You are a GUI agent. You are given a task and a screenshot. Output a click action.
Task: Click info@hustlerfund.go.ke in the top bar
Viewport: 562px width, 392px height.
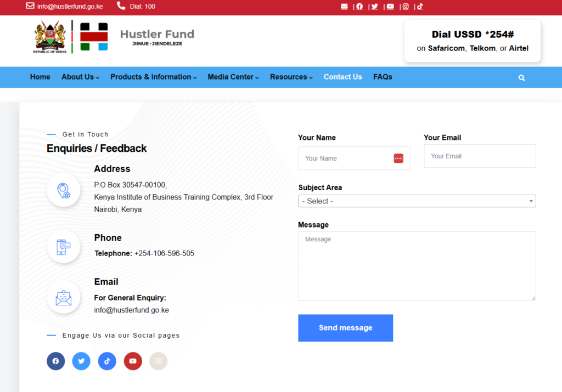click(70, 7)
